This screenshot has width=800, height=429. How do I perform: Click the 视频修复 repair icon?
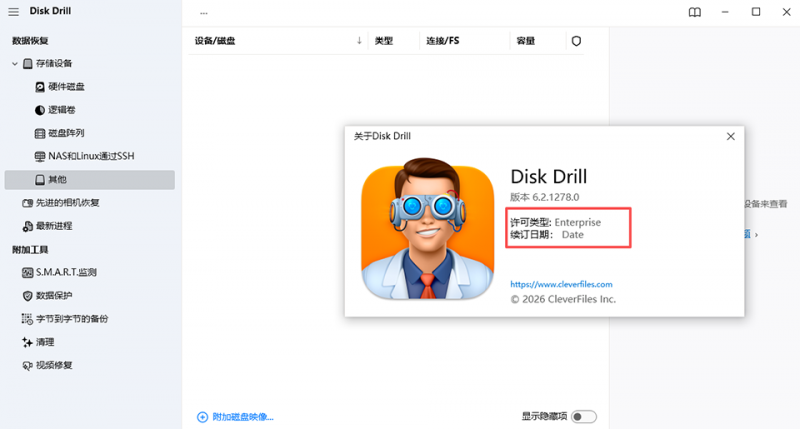28,365
